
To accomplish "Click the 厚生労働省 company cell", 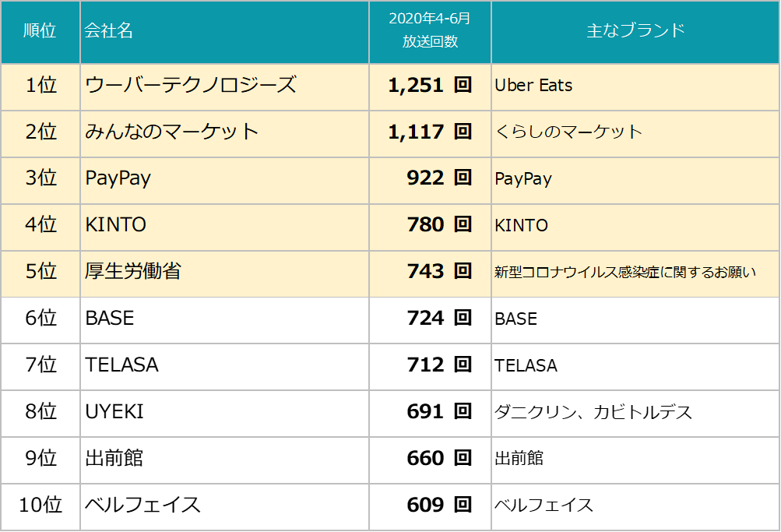I will (133, 272).
